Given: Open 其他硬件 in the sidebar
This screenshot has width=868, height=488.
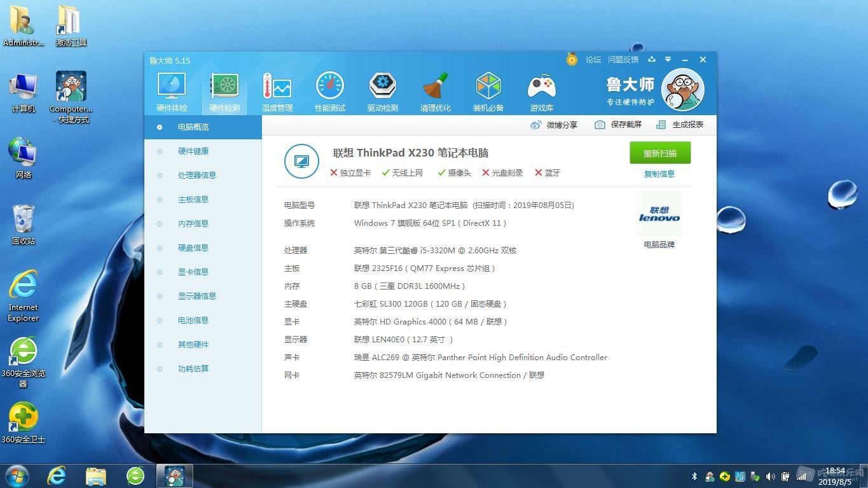Looking at the screenshot, I should 203,345.
